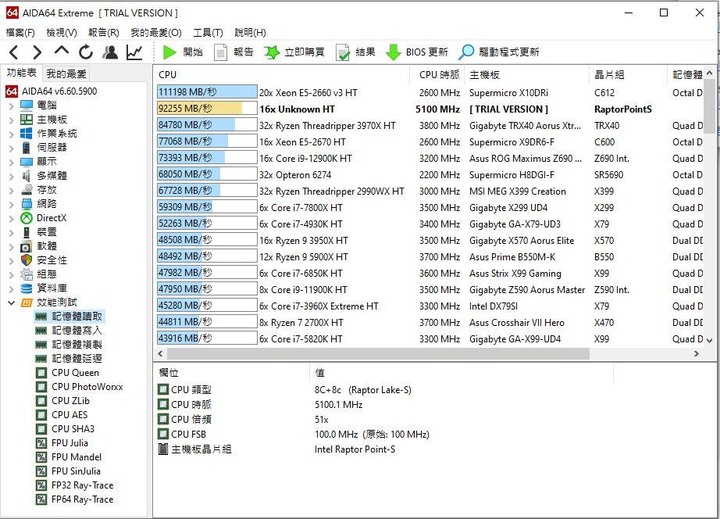Select the 軟體 software icon in tree
This screenshot has width=720, height=519.
tap(26, 247)
